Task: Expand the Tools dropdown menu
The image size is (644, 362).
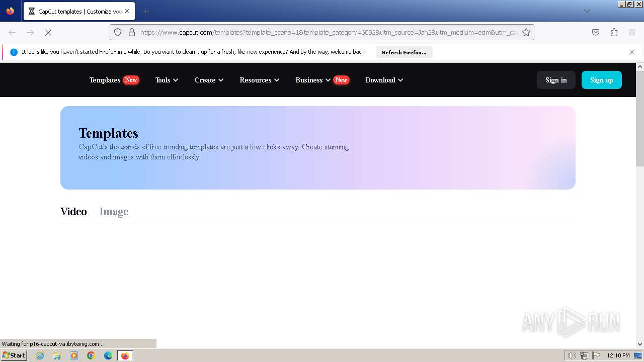Action: point(167,80)
